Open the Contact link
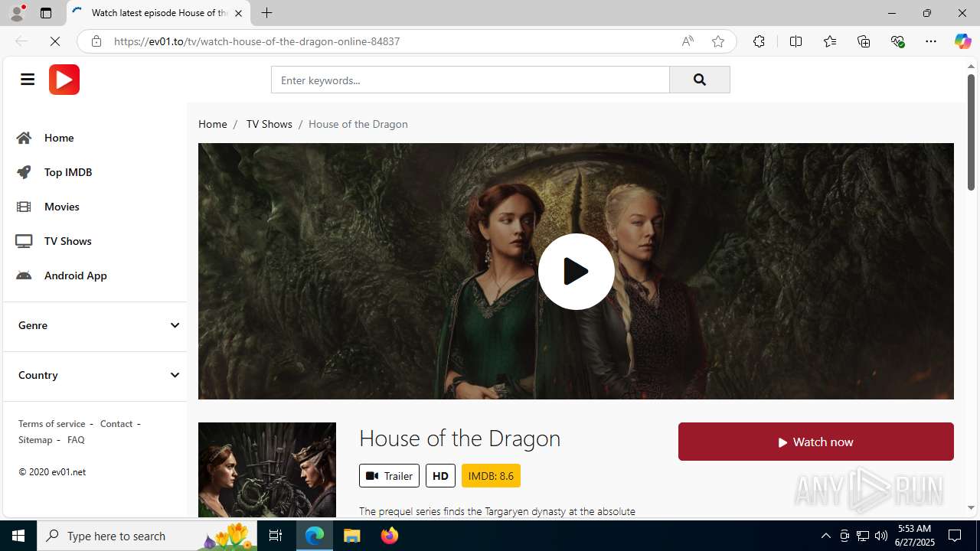 click(x=116, y=423)
